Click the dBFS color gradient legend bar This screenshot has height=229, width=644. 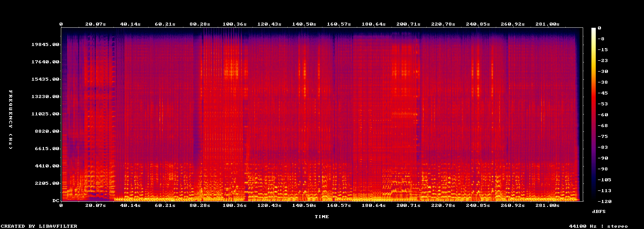click(594, 114)
